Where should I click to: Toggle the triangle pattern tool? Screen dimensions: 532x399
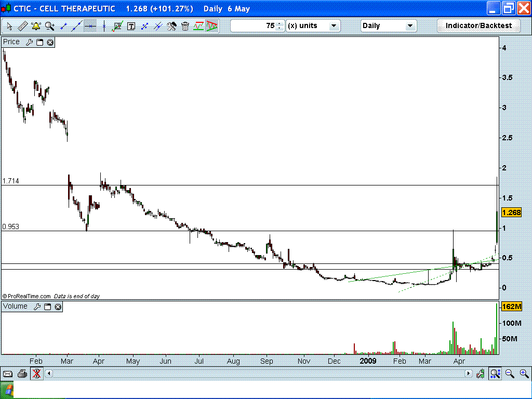coord(212,26)
